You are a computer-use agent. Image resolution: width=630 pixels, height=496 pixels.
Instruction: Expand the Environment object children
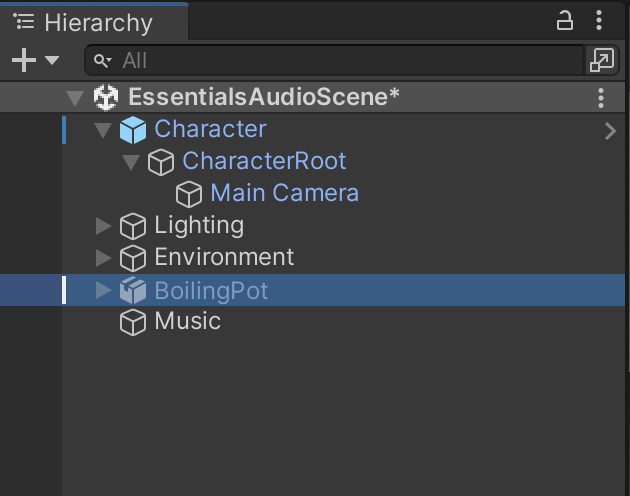point(103,258)
